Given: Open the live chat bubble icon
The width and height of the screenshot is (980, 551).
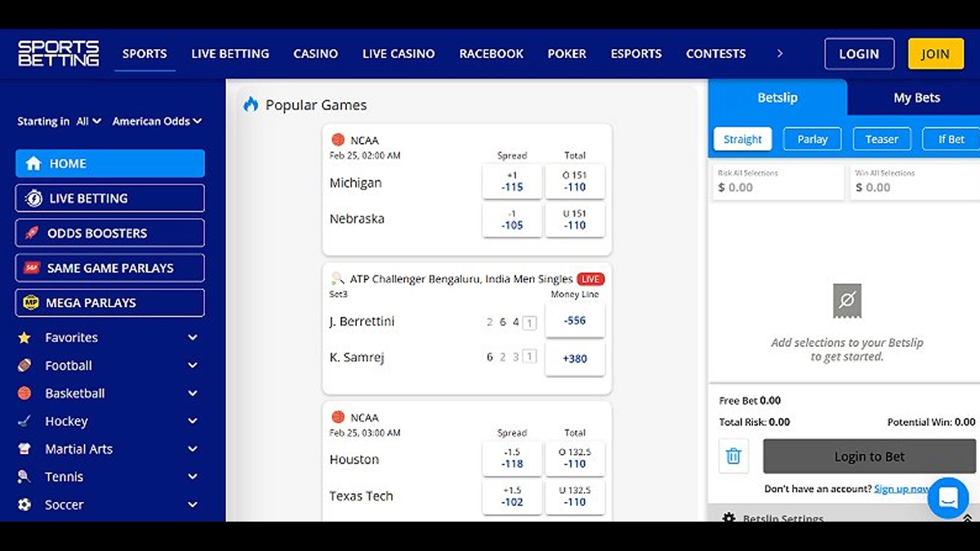Looking at the screenshot, I should [947, 497].
